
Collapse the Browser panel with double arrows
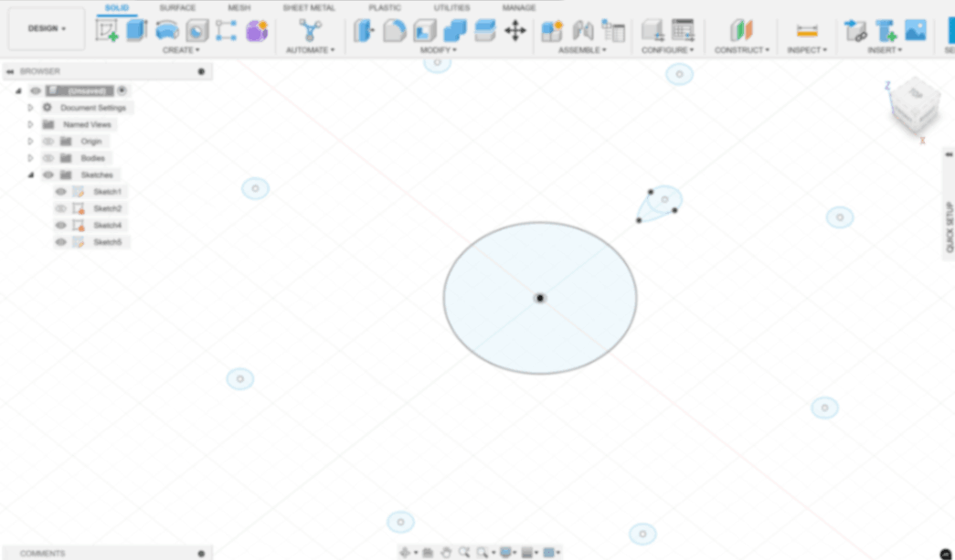coord(10,72)
